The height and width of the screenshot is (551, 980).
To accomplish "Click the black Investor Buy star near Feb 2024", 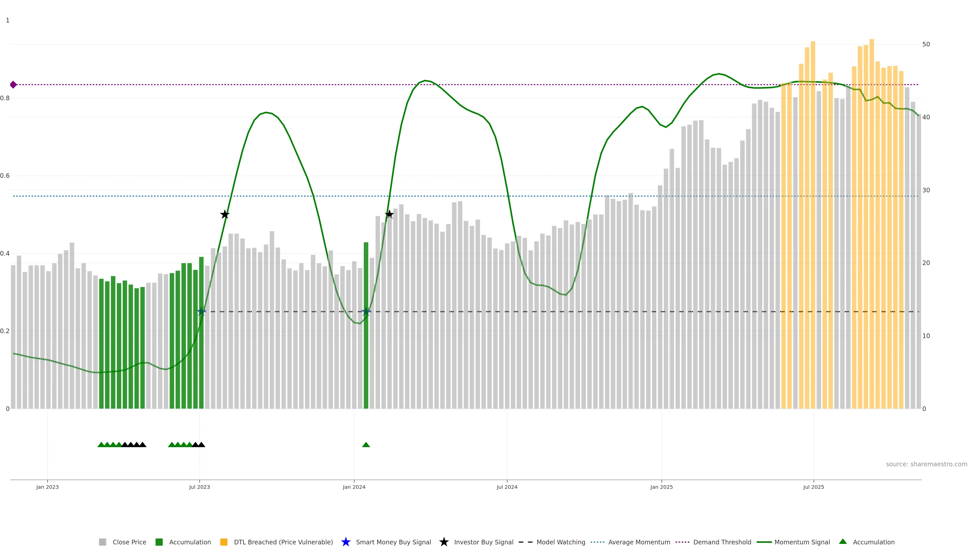I will (389, 215).
